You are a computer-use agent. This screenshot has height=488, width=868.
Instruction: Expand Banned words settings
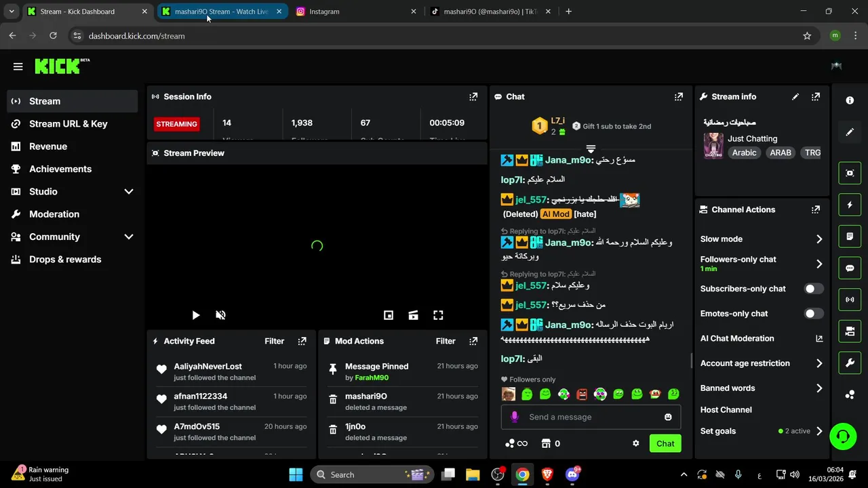(x=819, y=388)
